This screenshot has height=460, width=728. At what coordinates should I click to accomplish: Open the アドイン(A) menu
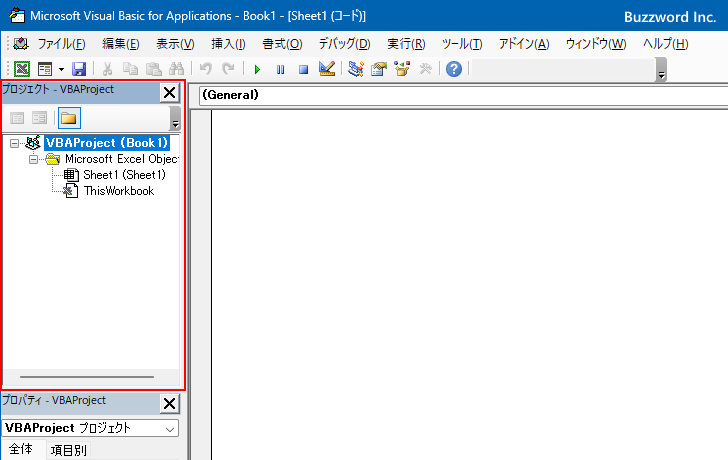pyautogui.click(x=524, y=44)
